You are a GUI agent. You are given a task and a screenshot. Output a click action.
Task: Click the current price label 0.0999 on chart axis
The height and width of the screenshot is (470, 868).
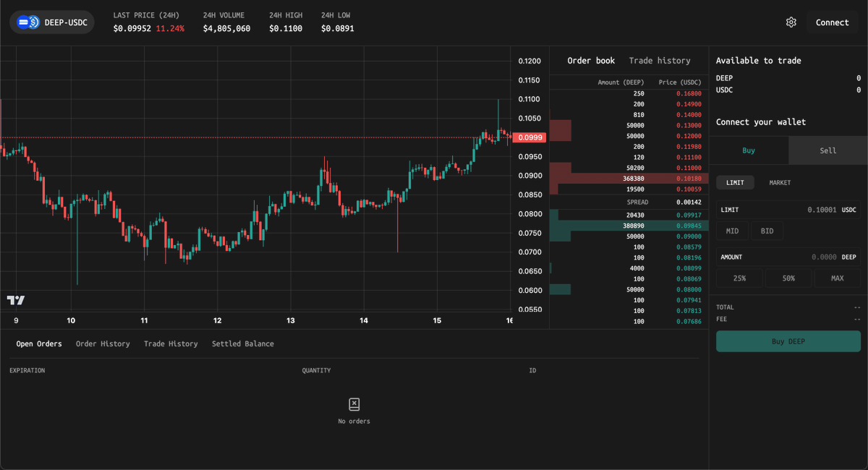(x=529, y=137)
